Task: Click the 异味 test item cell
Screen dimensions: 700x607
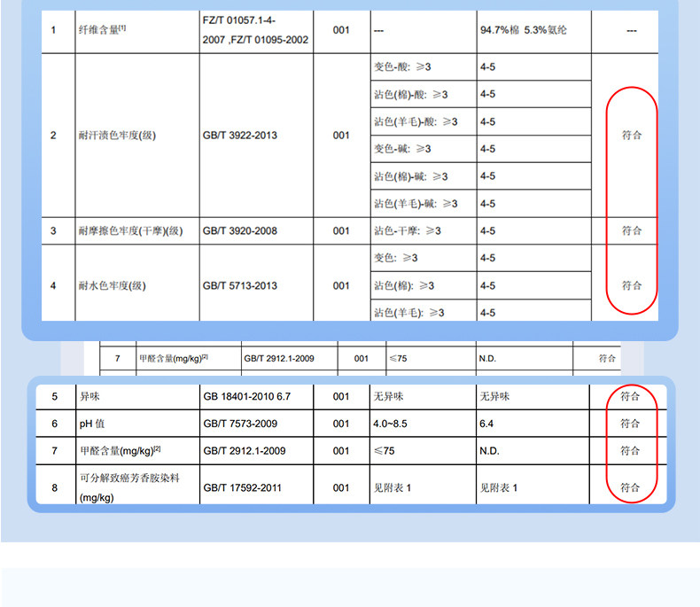Action: 89,396
